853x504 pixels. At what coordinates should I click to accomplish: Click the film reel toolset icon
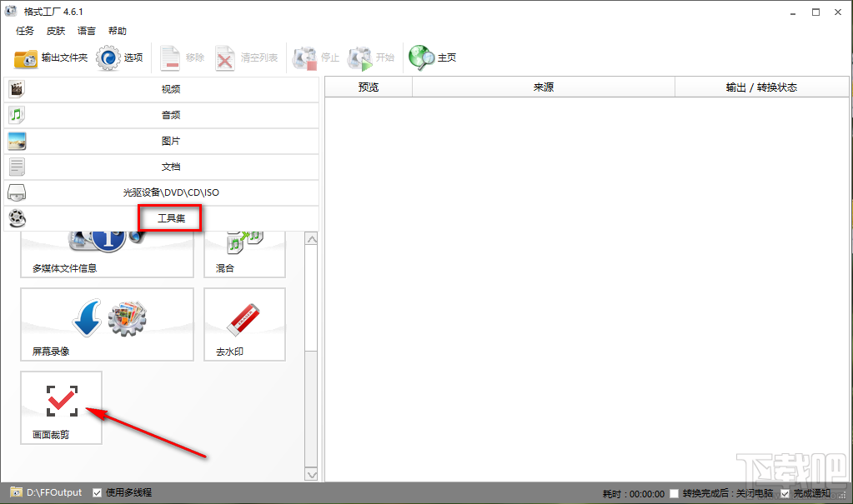(x=17, y=218)
